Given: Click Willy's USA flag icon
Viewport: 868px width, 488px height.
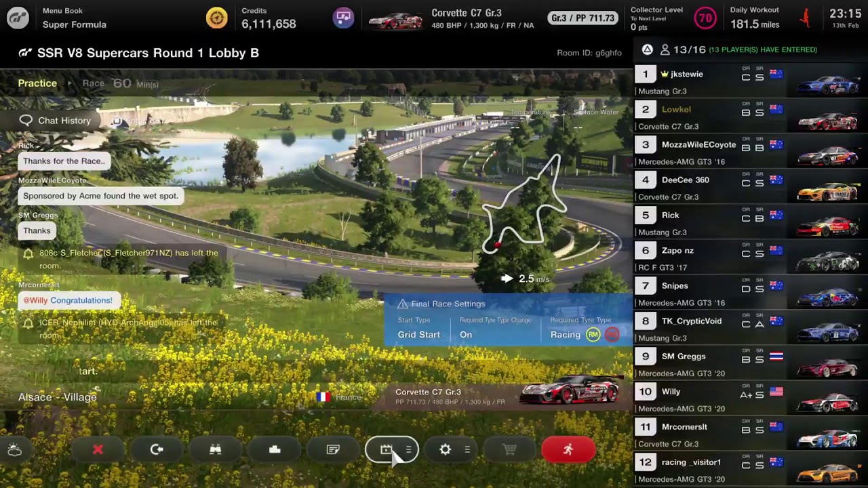Looking at the screenshot, I should point(776,392).
